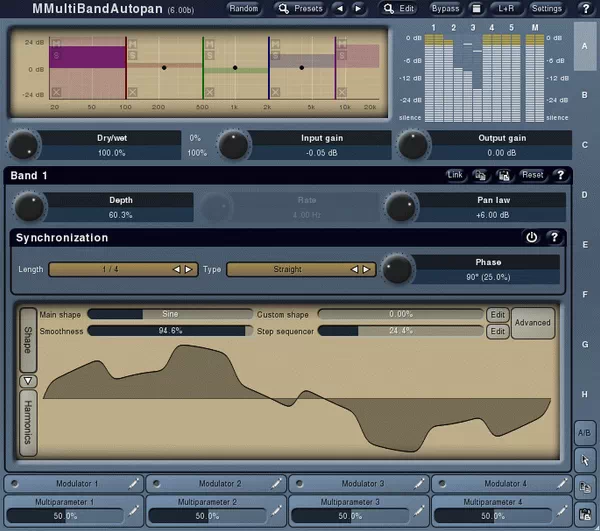Step Length to previous value arrow

177,269
